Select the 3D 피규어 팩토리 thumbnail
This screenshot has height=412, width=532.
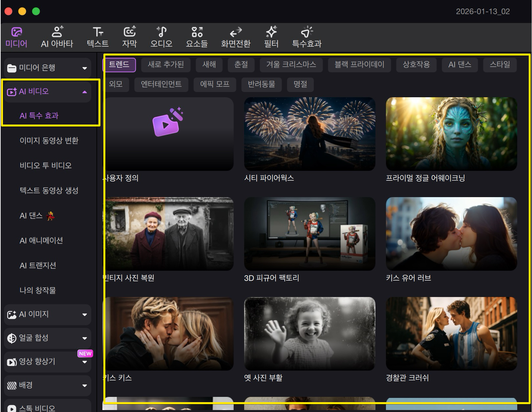tap(310, 234)
